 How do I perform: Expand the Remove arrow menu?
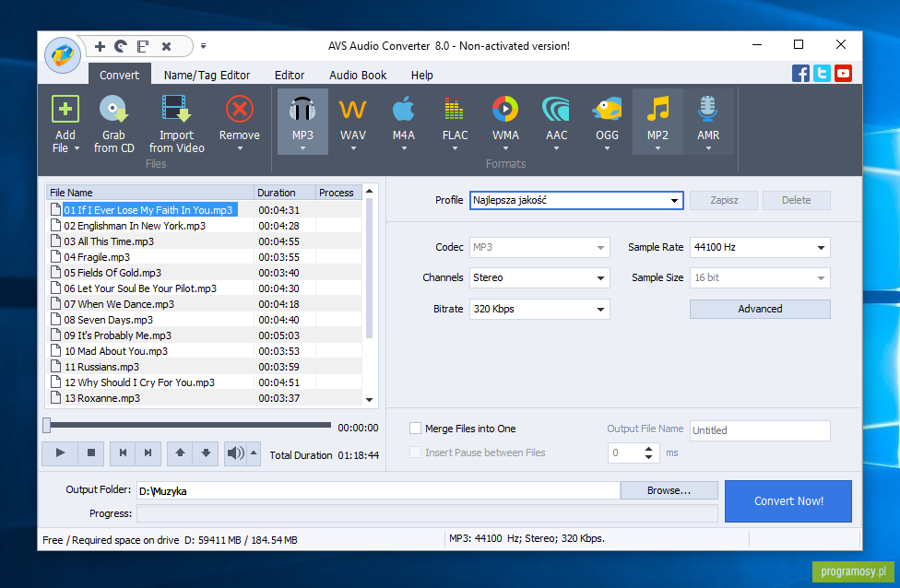click(x=240, y=148)
